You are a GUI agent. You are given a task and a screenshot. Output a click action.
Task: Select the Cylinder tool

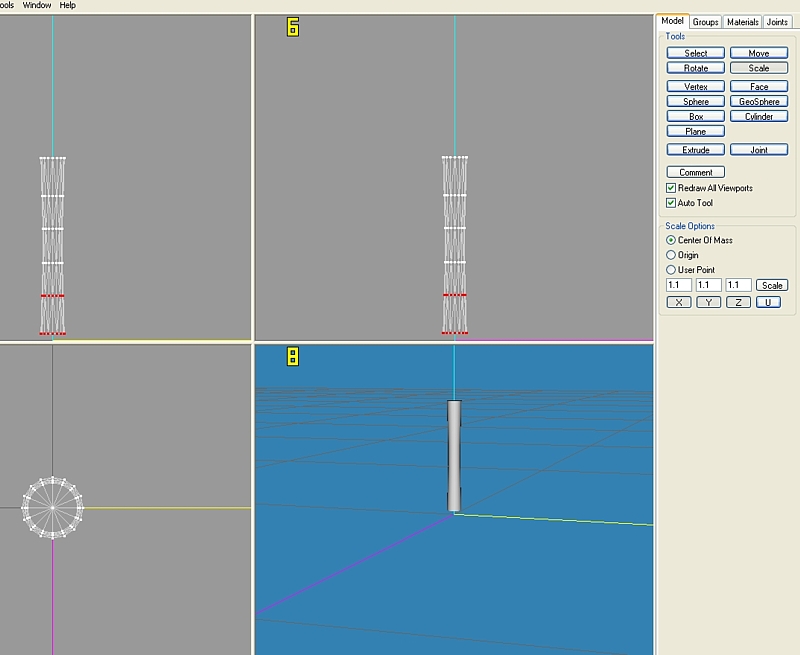click(759, 117)
